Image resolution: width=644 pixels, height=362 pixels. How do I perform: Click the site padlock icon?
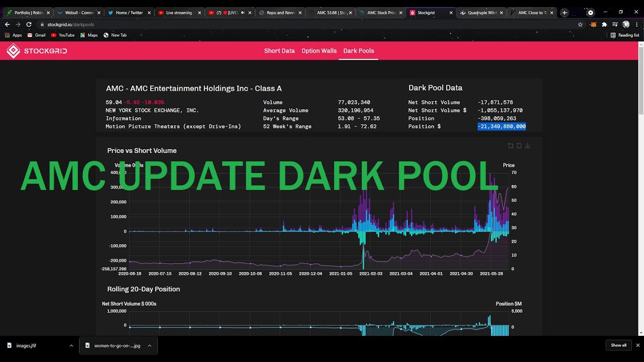coord(42,24)
